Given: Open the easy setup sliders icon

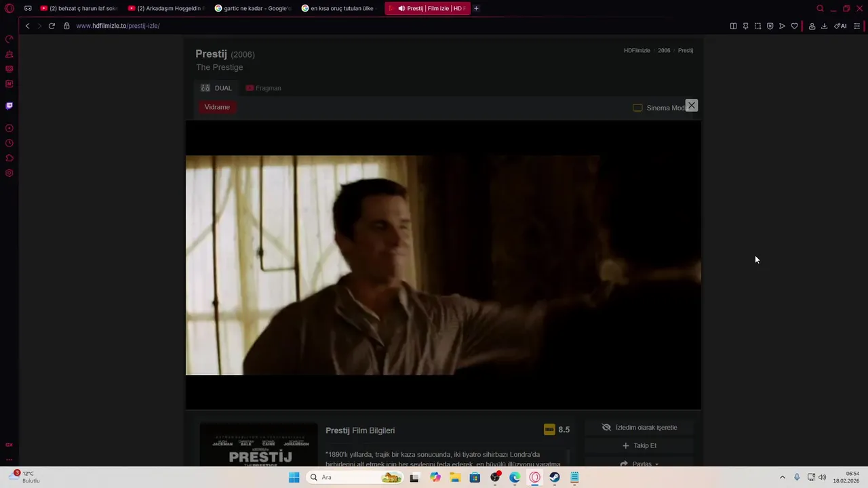Looking at the screenshot, I should tap(856, 26).
